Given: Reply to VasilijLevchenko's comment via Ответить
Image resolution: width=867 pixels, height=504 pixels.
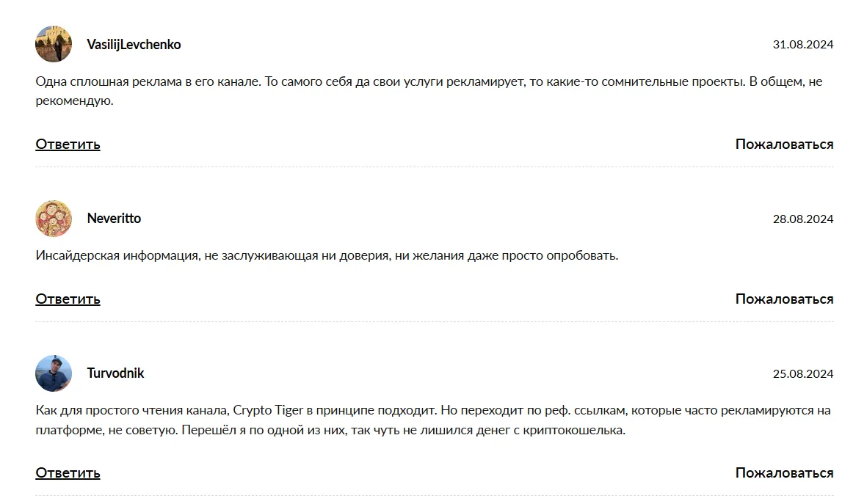Looking at the screenshot, I should (x=68, y=145).
